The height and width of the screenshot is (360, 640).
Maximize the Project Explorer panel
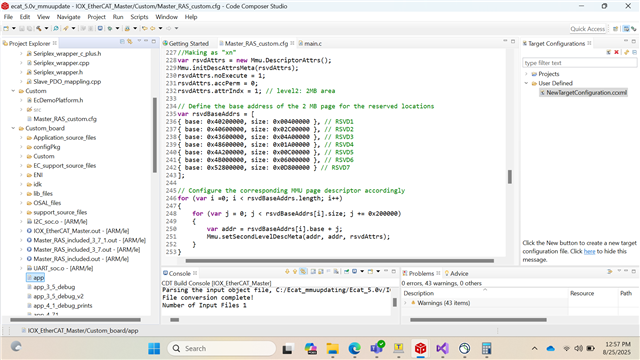pyautogui.click(x=153, y=41)
